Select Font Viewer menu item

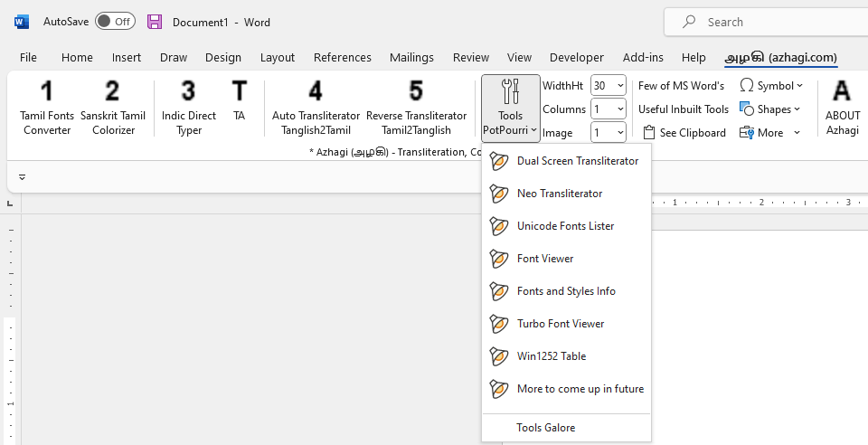pos(566,259)
